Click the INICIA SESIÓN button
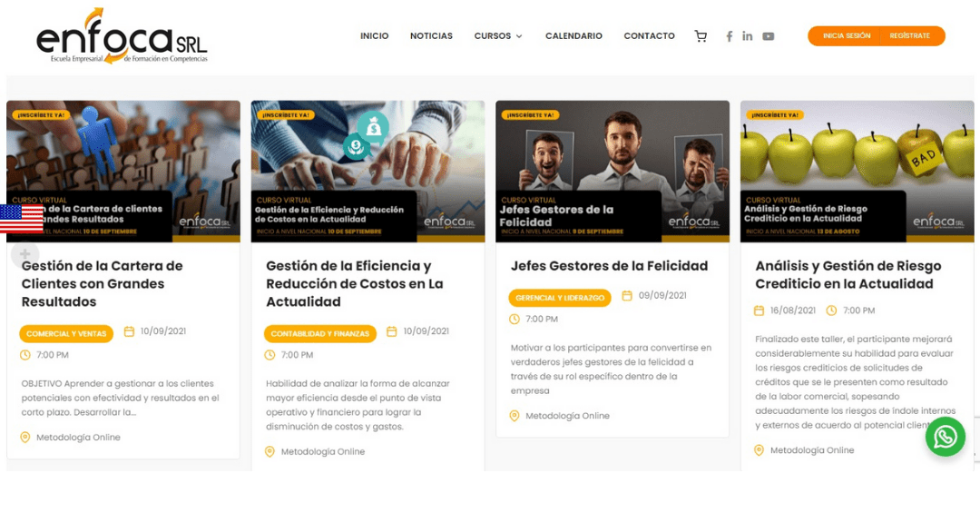This screenshot has width=980, height=513. coord(846,35)
